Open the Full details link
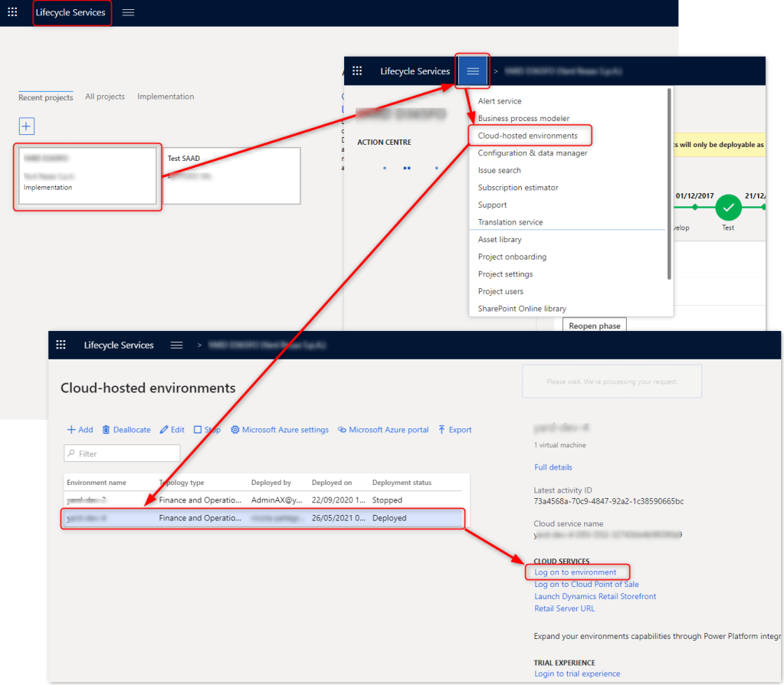The height and width of the screenshot is (685, 784). pyautogui.click(x=553, y=467)
